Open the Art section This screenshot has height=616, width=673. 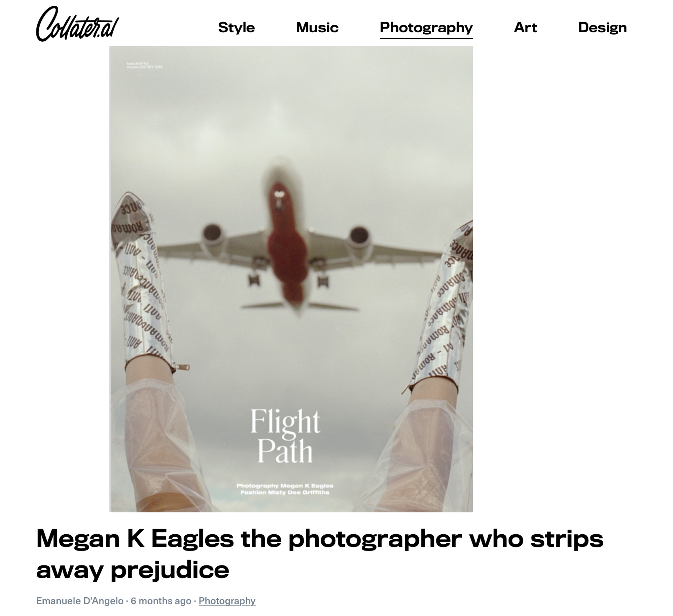pyautogui.click(x=525, y=28)
